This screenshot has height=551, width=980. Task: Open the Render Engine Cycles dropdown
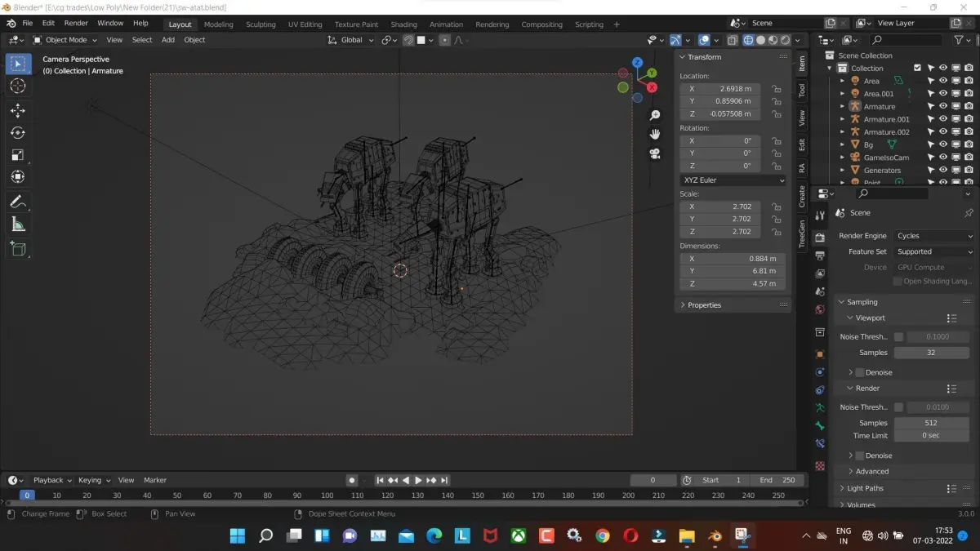point(934,236)
